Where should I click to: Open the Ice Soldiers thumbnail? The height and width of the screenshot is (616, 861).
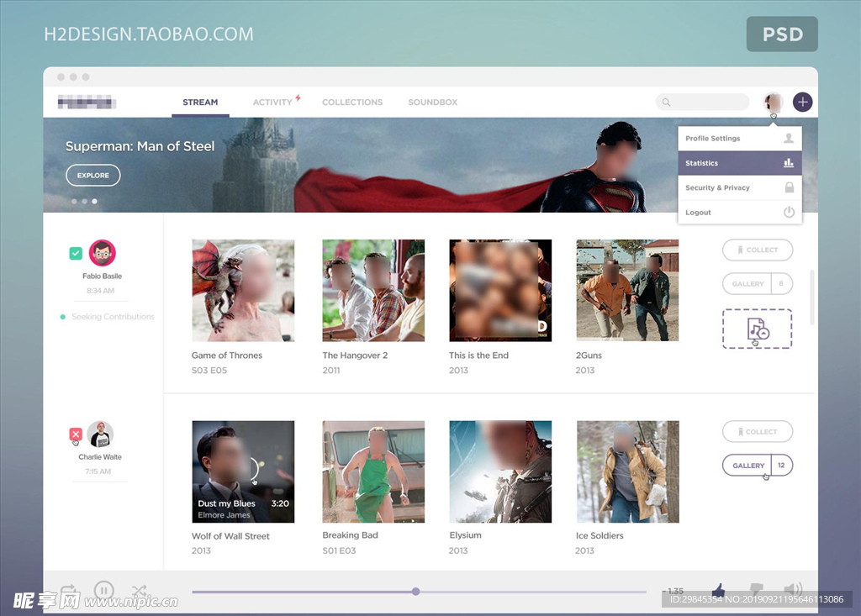point(627,471)
